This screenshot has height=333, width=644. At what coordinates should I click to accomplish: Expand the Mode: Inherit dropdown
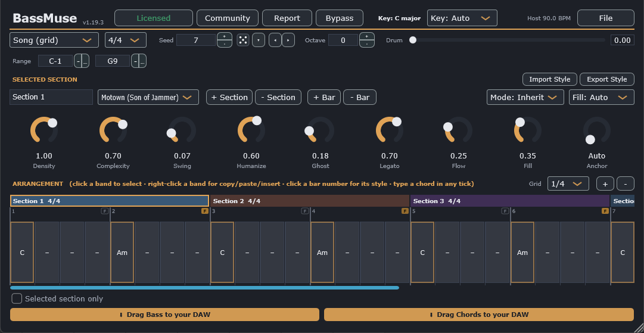coord(525,97)
